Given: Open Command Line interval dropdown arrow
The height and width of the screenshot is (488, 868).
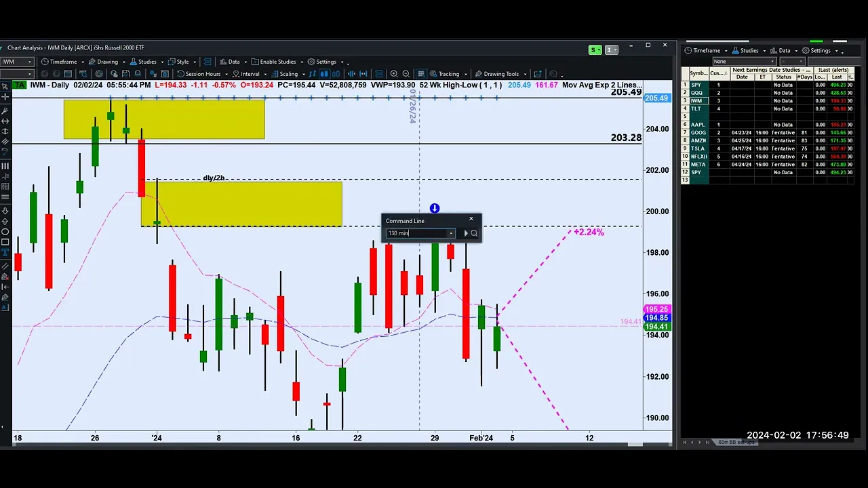Looking at the screenshot, I should click(x=451, y=233).
